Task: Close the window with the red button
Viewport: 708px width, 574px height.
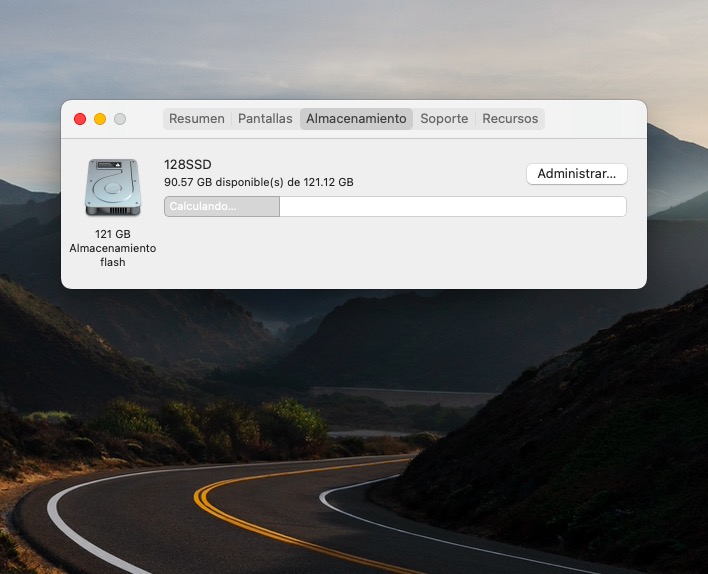Action: 80,119
